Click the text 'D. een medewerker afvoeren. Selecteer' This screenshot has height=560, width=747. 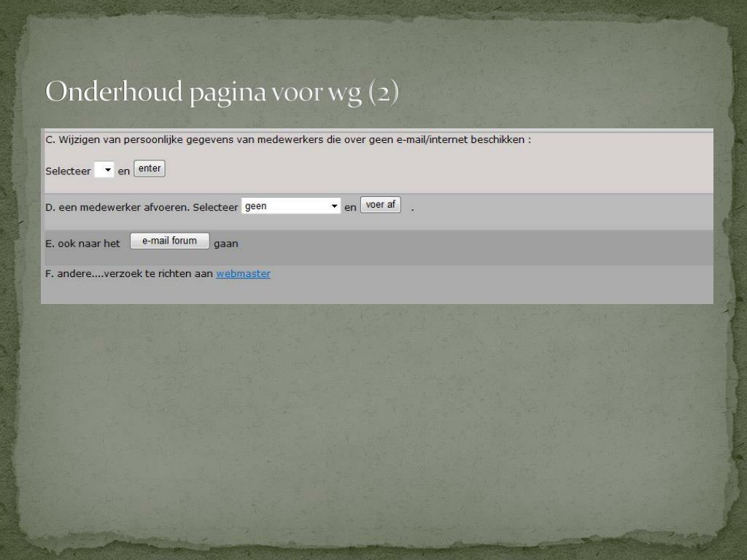click(x=142, y=208)
